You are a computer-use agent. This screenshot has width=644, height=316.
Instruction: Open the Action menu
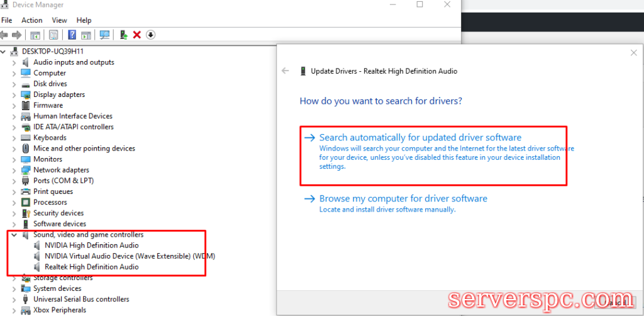[32, 20]
